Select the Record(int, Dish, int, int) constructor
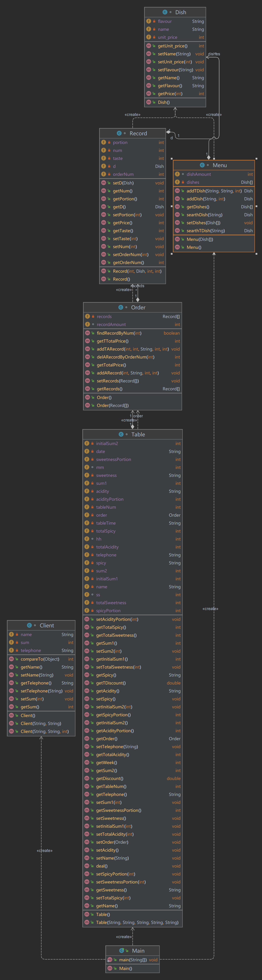Image resolution: width=262 pixels, height=980 pixels. (137, 271)
